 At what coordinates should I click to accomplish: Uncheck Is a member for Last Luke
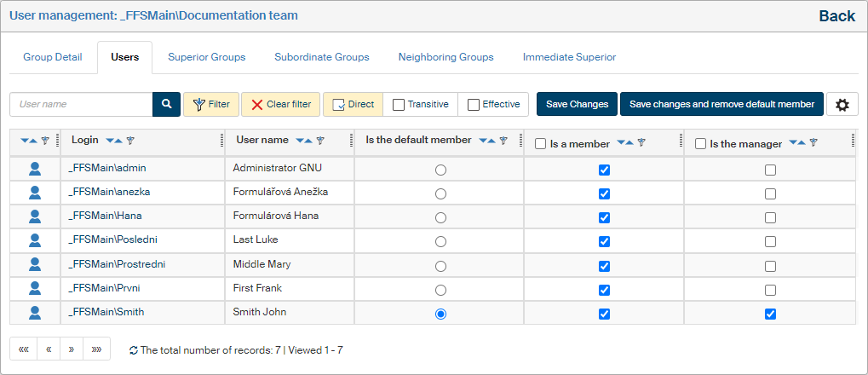click(x=604, y=241)
